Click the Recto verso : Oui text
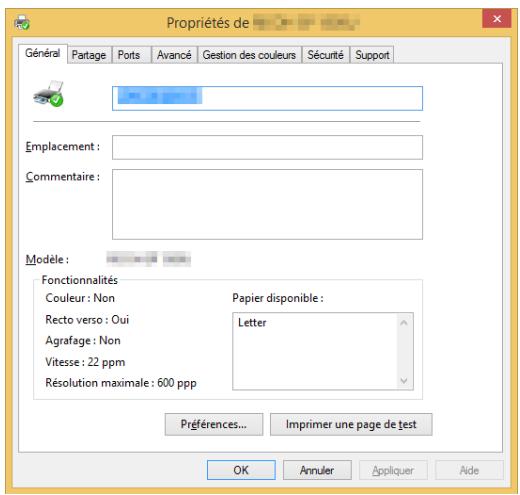 pos(87,320)
